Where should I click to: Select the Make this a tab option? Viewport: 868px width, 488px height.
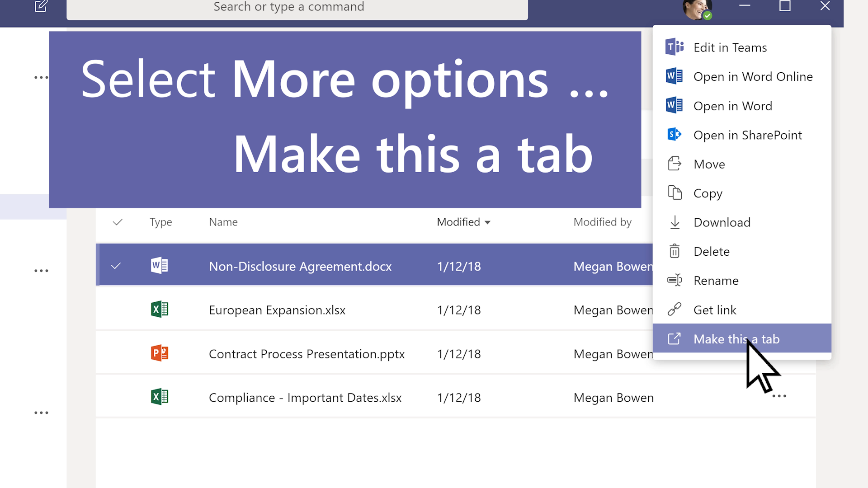coord(737,339)
